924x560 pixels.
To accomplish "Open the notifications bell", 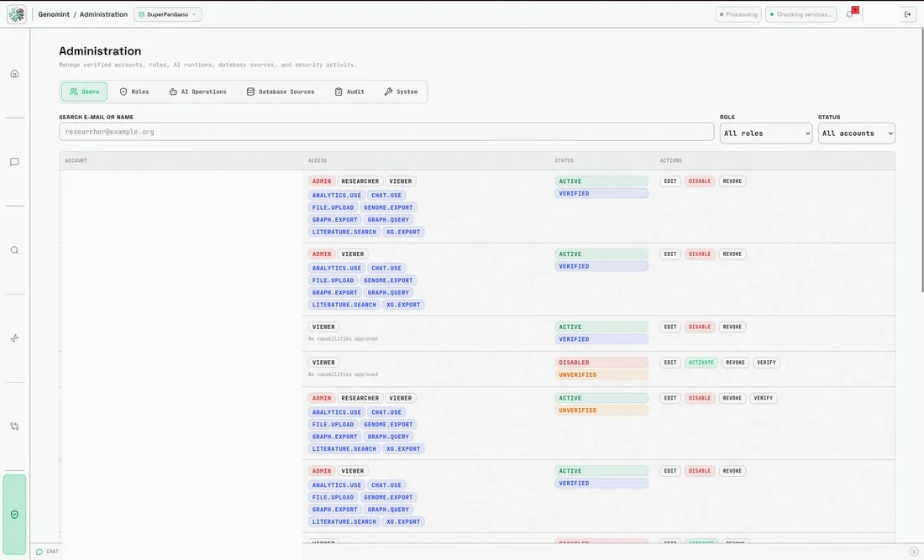I will (x=850, y=14).
